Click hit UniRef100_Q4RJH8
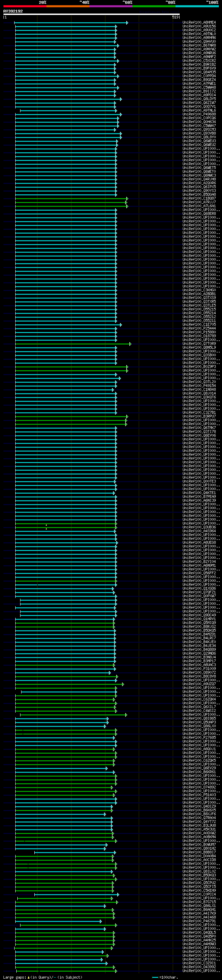Image resolution: width=222 pixels, height=980 pixels. pos(199,179)
